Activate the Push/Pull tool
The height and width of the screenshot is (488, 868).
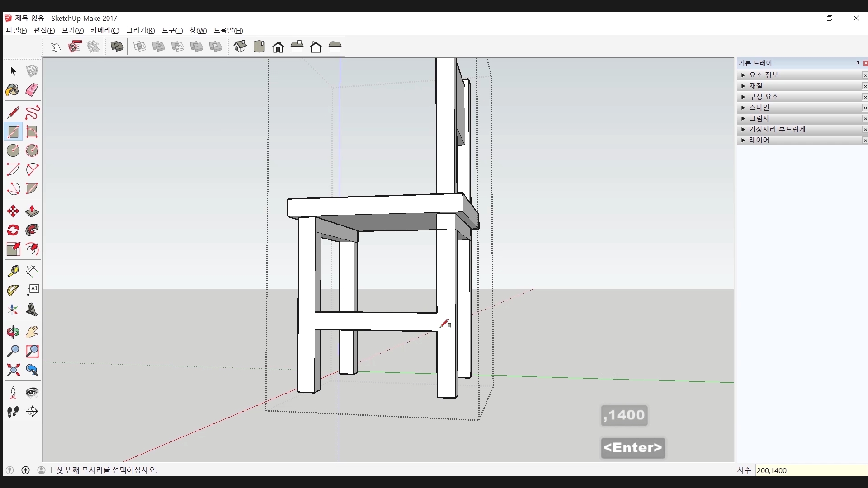[32, 211]
